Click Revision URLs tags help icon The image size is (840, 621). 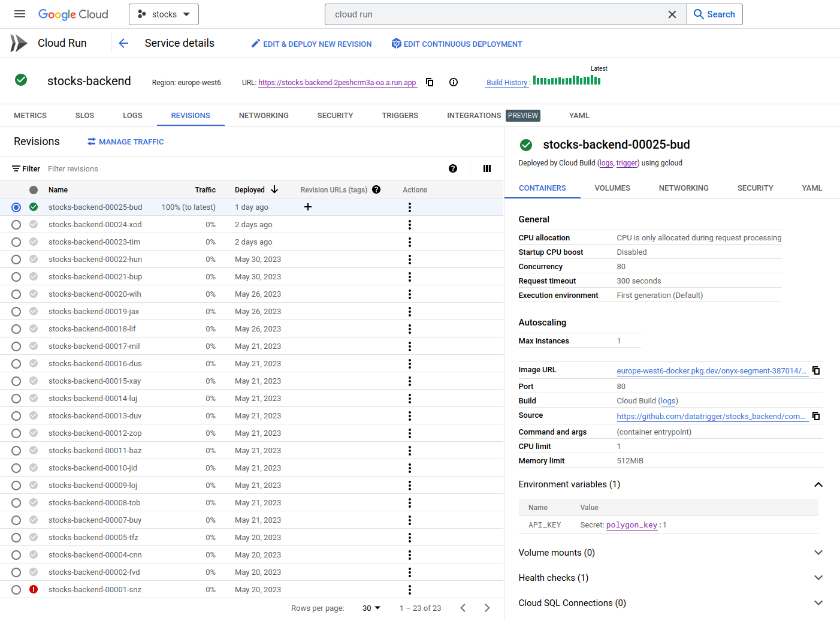tap(376, 189)
